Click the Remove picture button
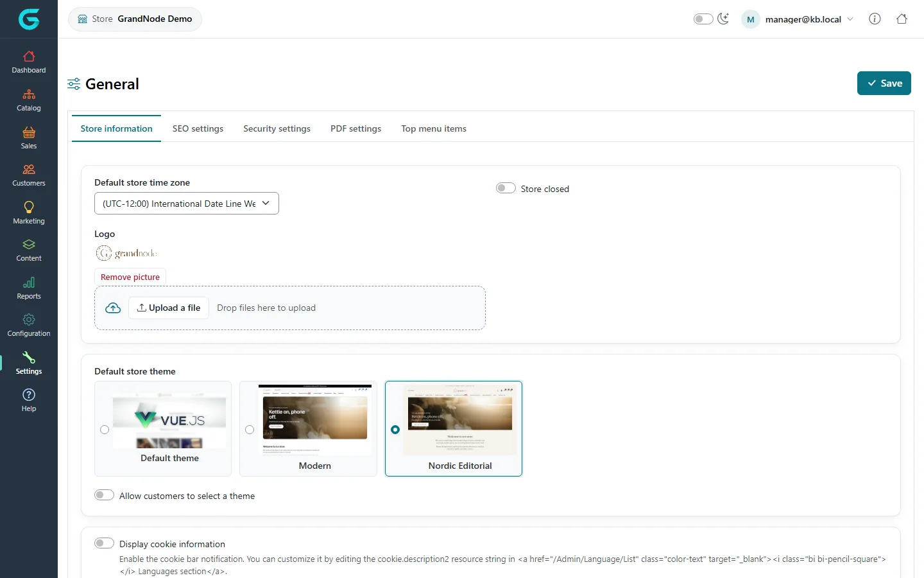This screenshot has height=578, width=924. click(x=130, y=277)
